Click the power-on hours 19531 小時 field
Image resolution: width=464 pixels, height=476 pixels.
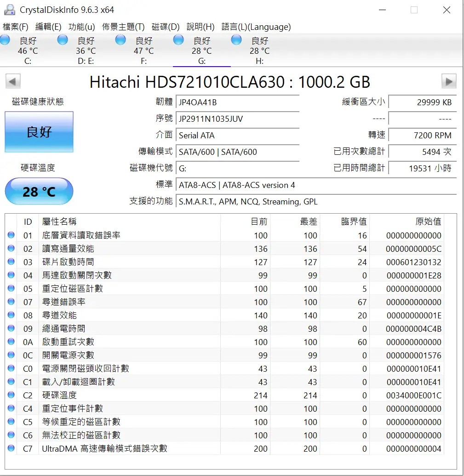[x=422, y=168]
